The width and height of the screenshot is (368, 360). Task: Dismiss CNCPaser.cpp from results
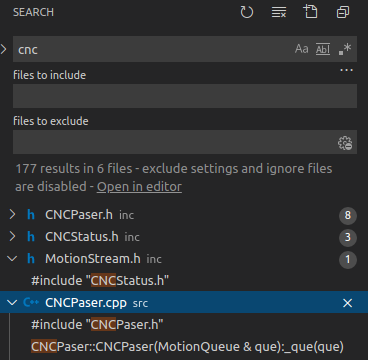click(347, 303)
